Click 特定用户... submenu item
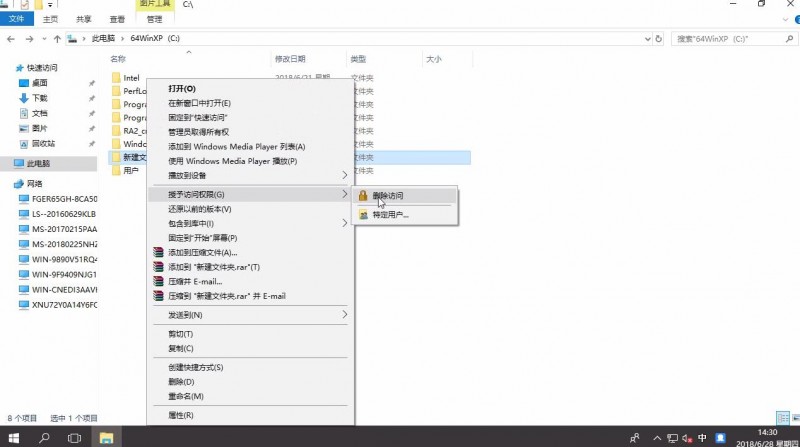The image size is (800, 447). click(x=405, y=215)
